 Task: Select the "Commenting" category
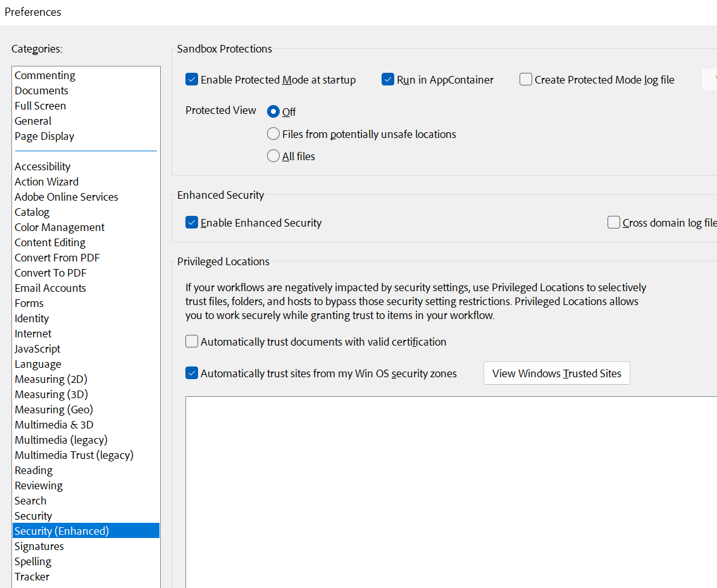click(44, 75)
